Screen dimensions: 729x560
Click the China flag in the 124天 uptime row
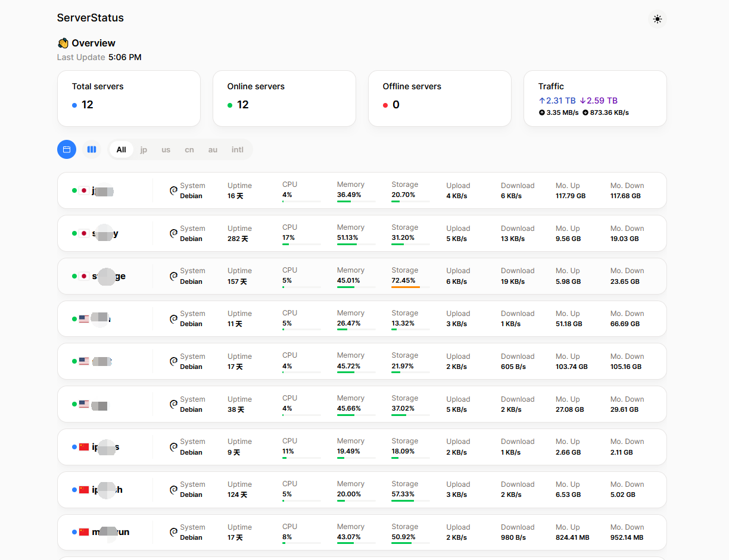click(84, 490)
